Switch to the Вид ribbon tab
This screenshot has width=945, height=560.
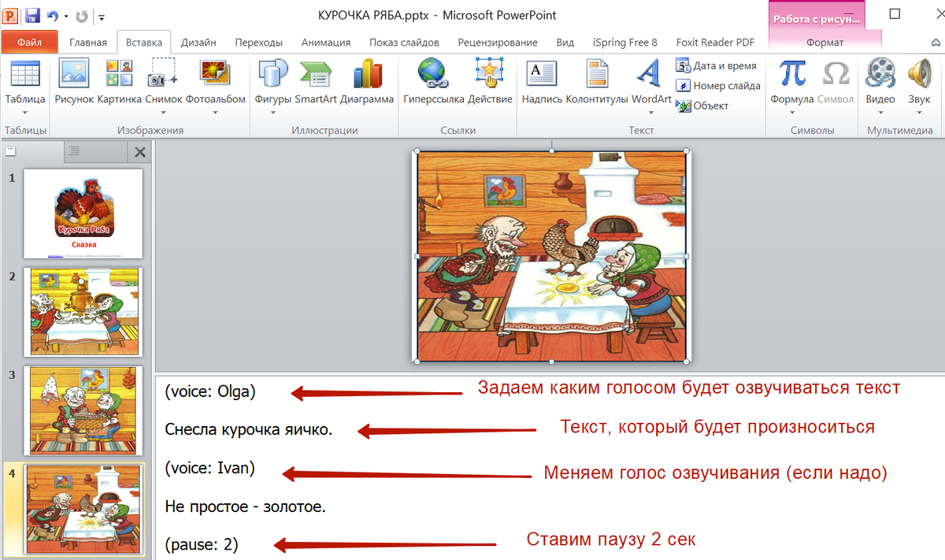tap(565, 43)
